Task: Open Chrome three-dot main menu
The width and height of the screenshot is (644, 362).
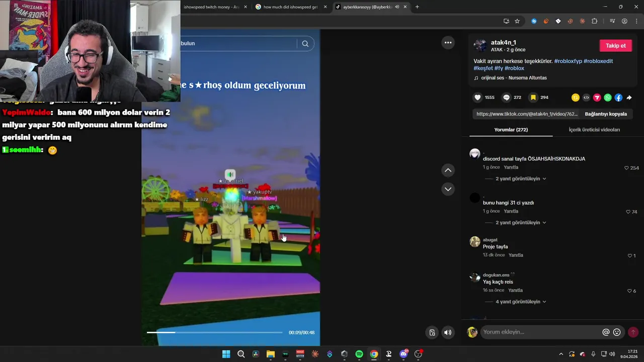Action: pyautogui.click(x=636, y=21)
